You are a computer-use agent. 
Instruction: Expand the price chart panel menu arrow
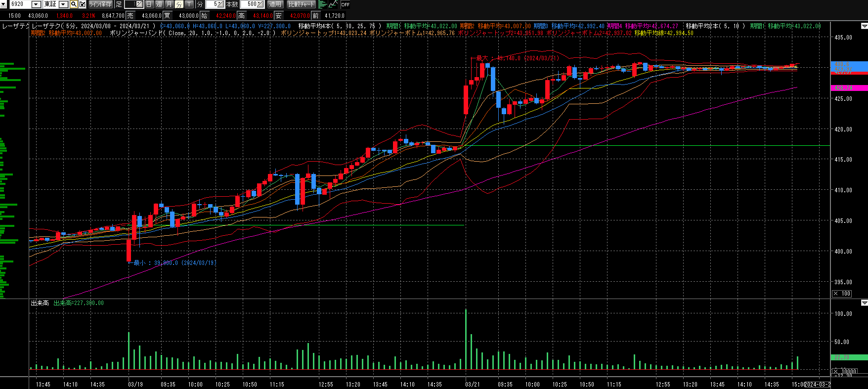(x=864, y=26)
